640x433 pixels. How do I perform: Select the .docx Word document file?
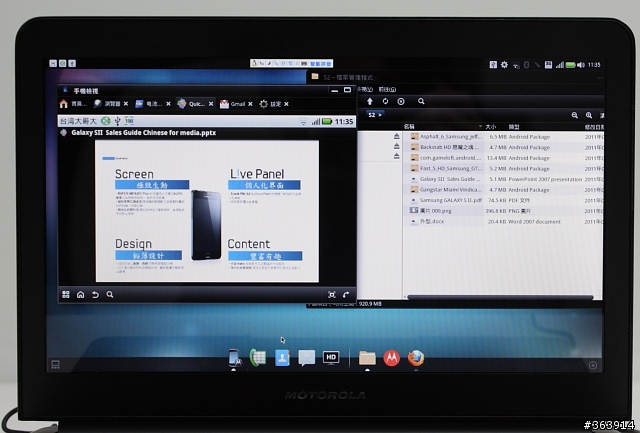(502, 222)
